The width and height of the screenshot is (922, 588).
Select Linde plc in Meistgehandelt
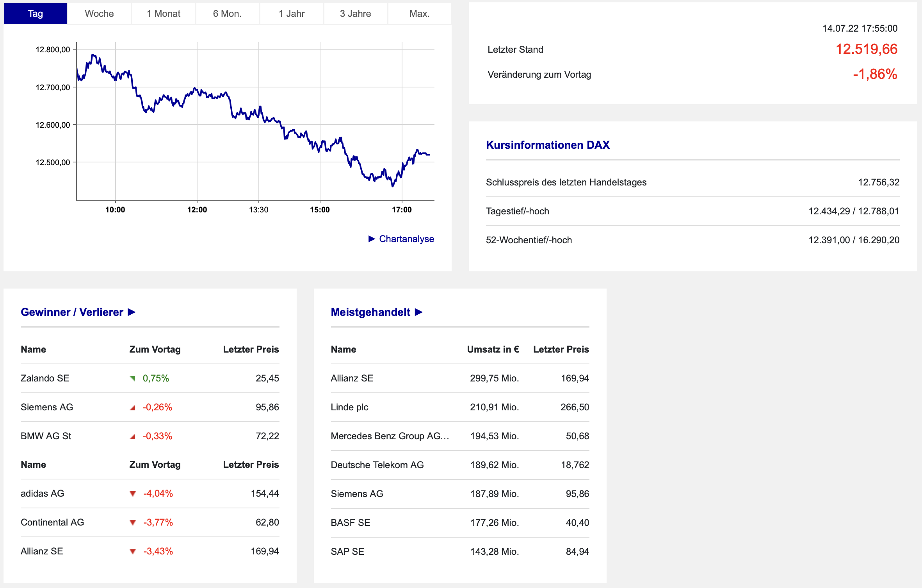coord(349,407)
